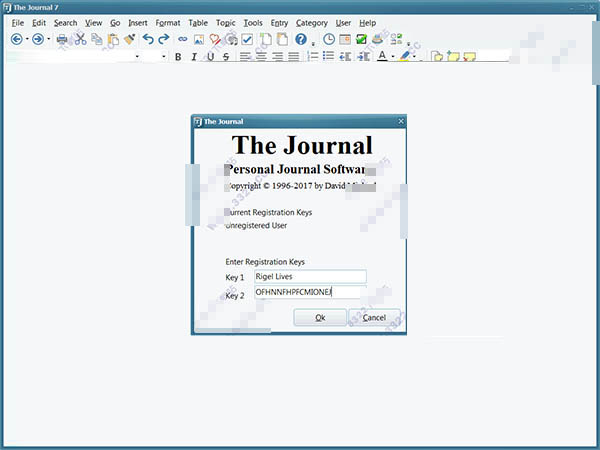Increase the paragraph indent

click(363, 57)
